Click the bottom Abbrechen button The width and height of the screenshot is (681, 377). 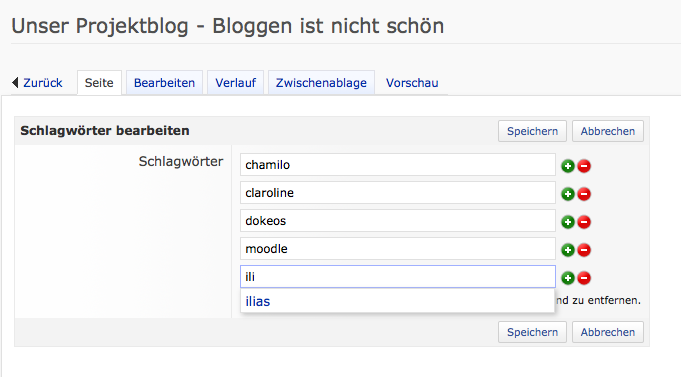pos(608,332)
